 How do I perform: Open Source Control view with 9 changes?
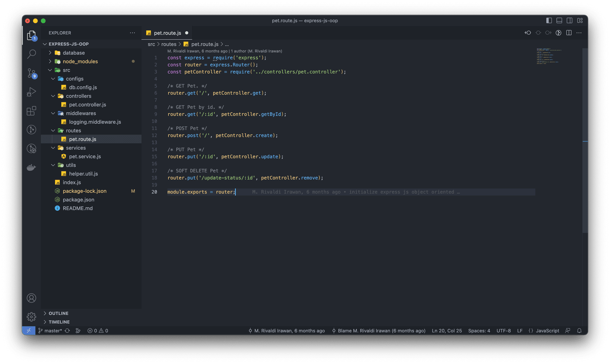(x=31, y=73)
